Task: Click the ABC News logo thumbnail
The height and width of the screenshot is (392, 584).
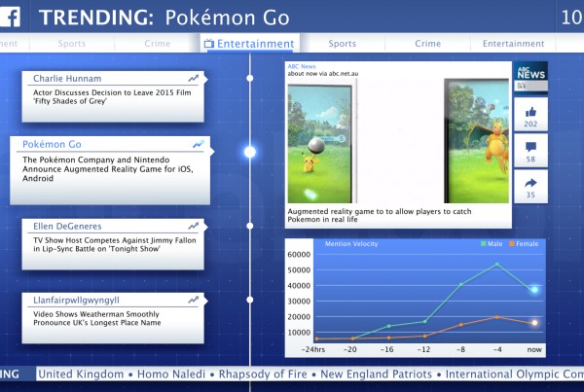Action: 530,78
